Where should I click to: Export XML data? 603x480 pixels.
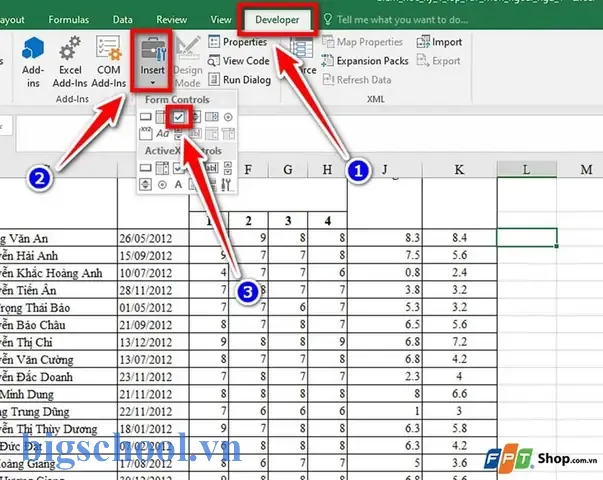click(x=438, y=61)
